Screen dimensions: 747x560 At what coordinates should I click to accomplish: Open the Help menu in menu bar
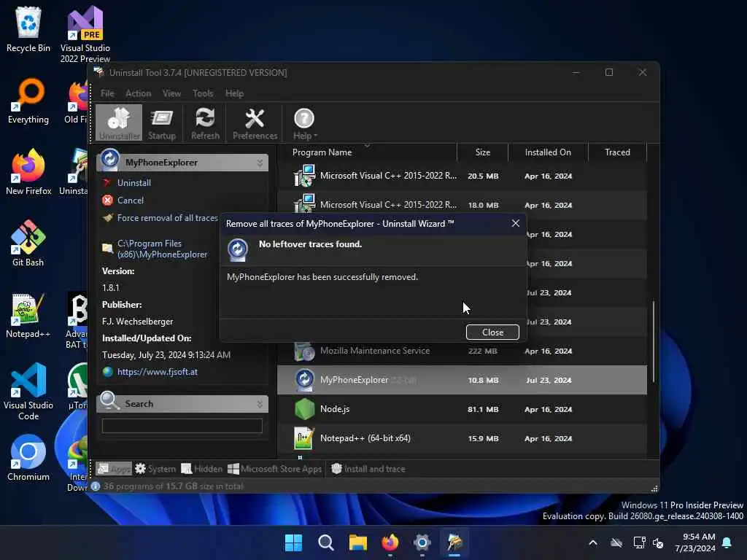[234, 93]
